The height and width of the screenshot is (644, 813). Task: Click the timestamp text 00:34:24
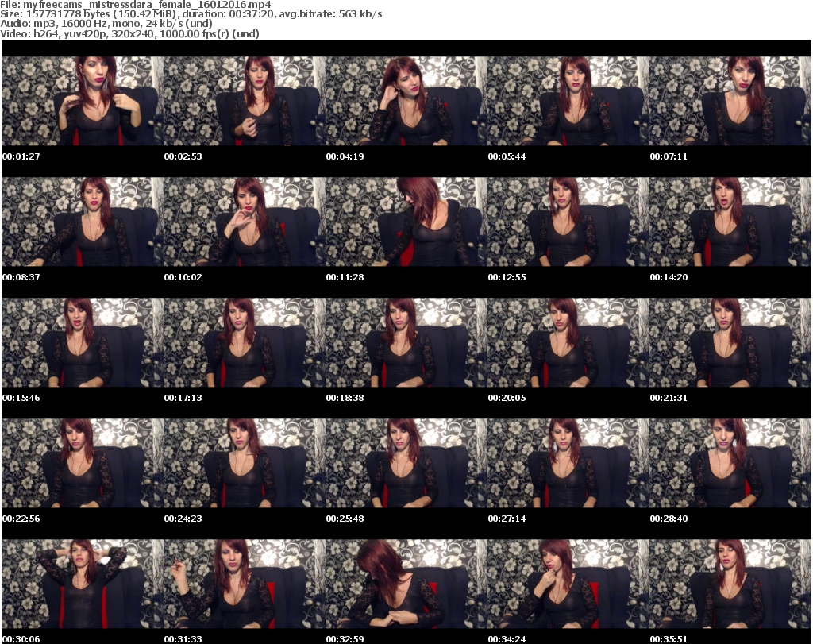[507, 639]
